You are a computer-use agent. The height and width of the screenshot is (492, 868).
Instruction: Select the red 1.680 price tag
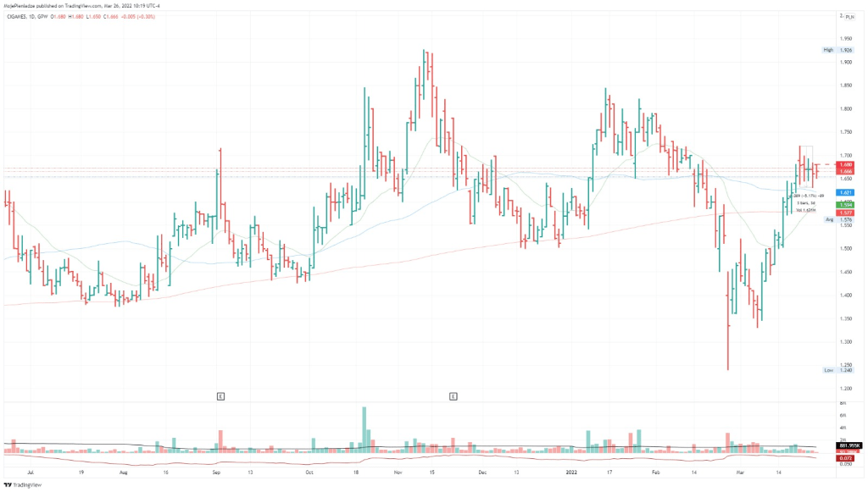click(x=845, y=164)
